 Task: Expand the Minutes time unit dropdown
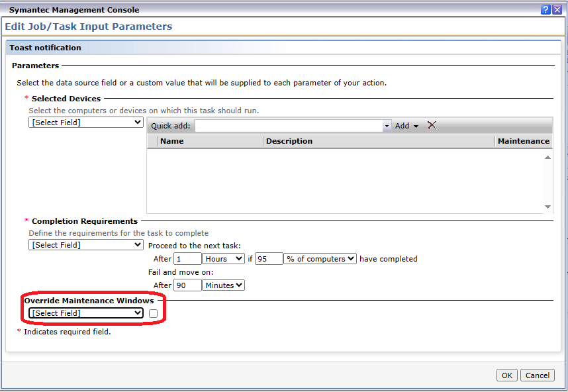(223, 285)
